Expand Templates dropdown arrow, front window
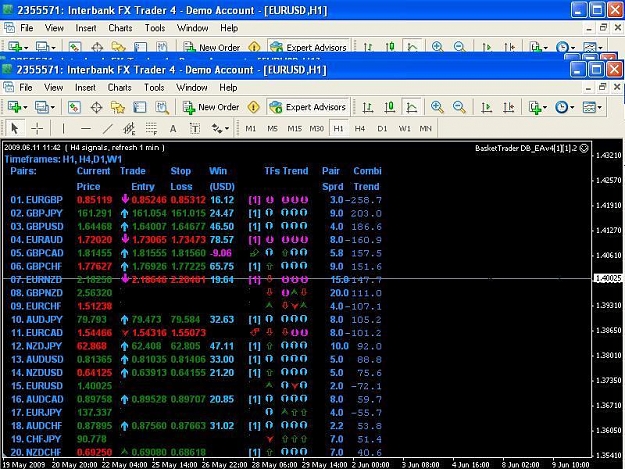This screenshot has height=469, width=625. (599, 107)
